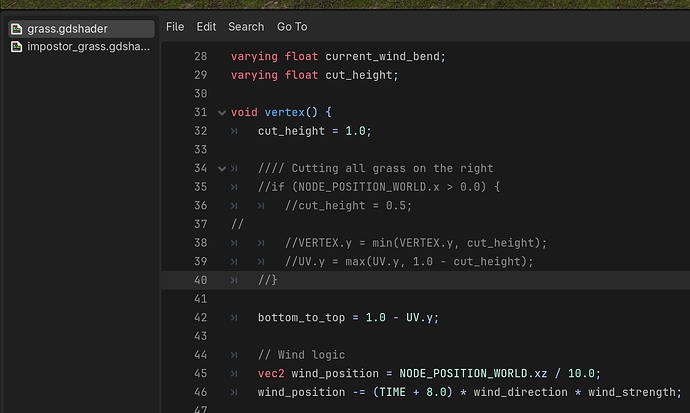Viewport: 690px width, 413px height.
Task: Collapse the void vertex() function fold arrow
Action: pos(222,113)
